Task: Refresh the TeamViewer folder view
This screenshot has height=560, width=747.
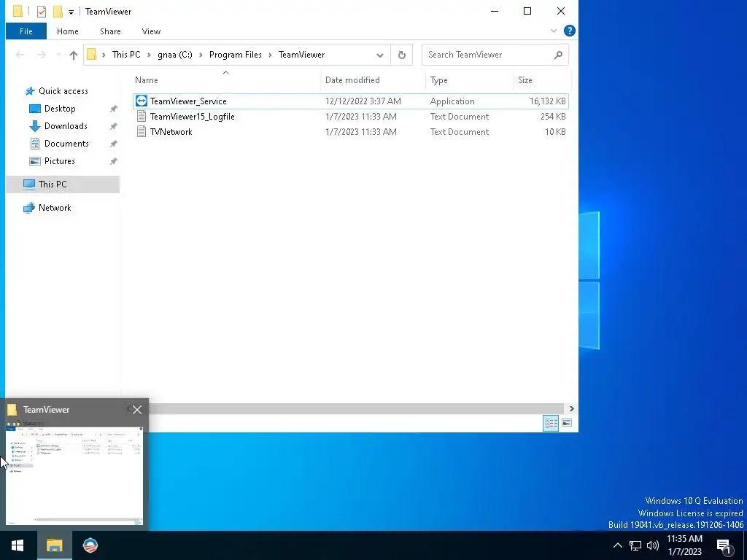Action: 402,55
